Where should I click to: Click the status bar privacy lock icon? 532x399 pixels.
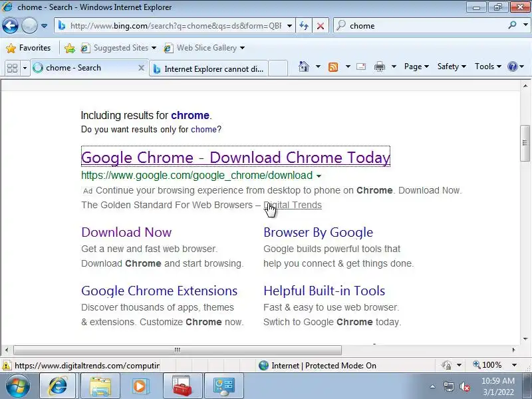pyautogui.click(x=446, y=365)
